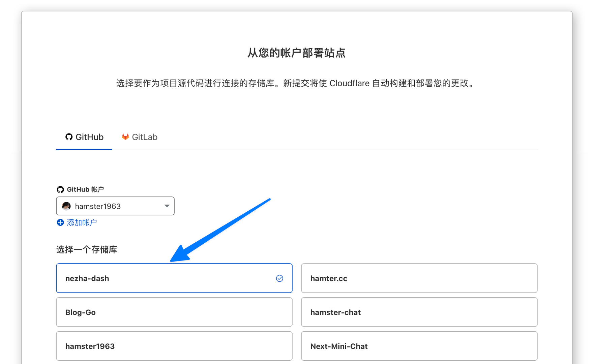Screen dimensions: 591x364
Task: Open the hamster1963 GitHub account combo box
Action: [x=115, y=206]
